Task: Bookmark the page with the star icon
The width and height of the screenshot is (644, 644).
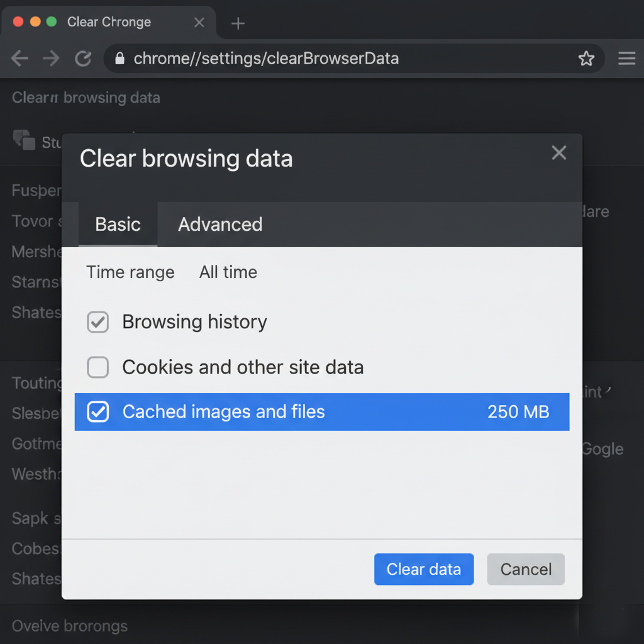Action: click(x=587, y=58)
